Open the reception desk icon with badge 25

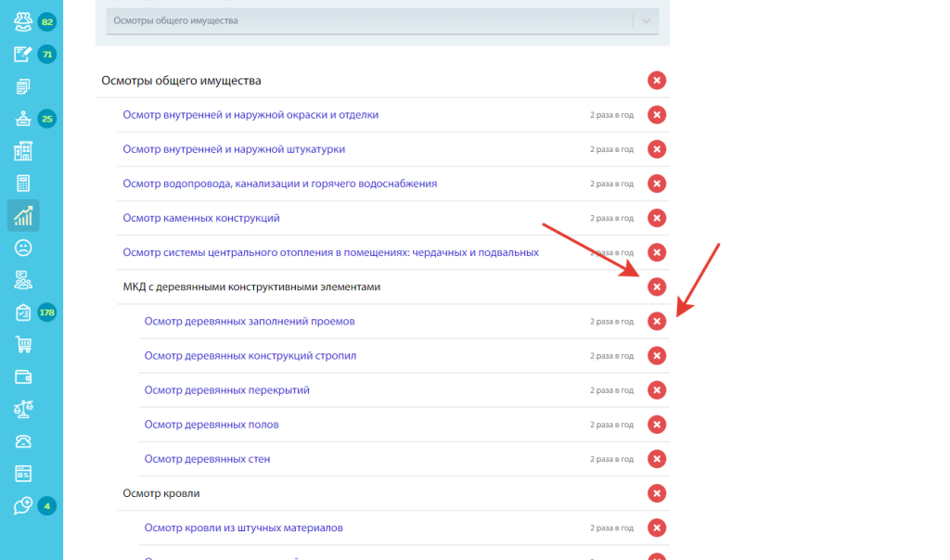pyautogui.click(x=23, y=119)
